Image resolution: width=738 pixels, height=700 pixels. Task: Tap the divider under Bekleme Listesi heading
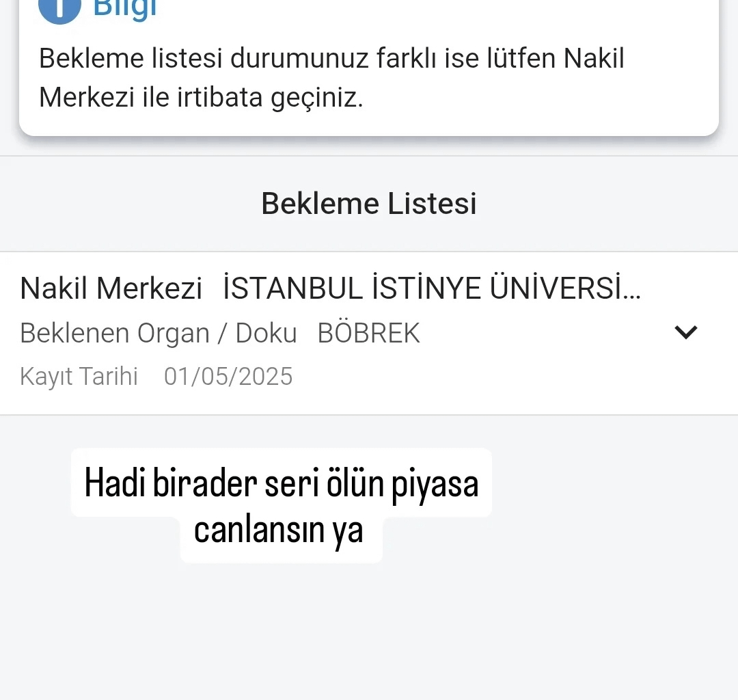tap(369, 250)
